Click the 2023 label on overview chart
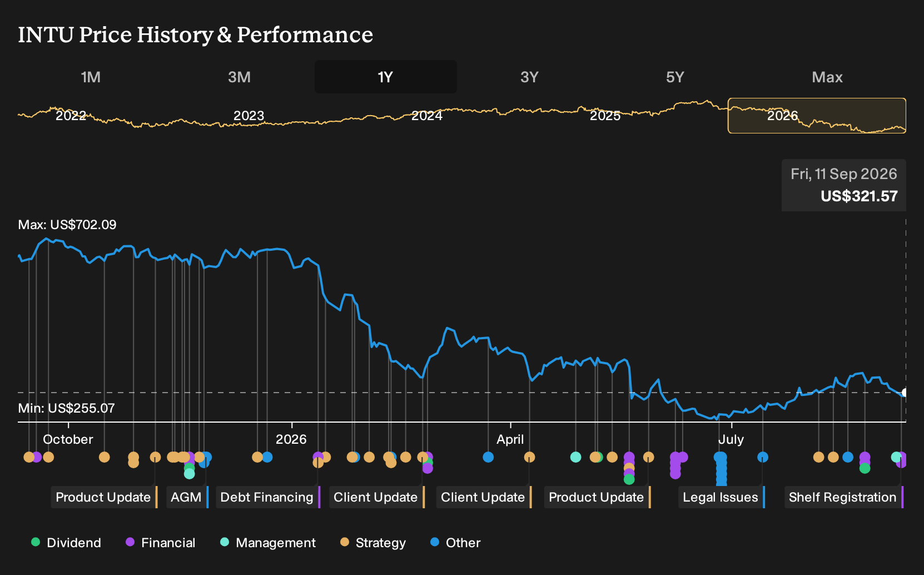The image size is (924, 575). coord(249,116)
